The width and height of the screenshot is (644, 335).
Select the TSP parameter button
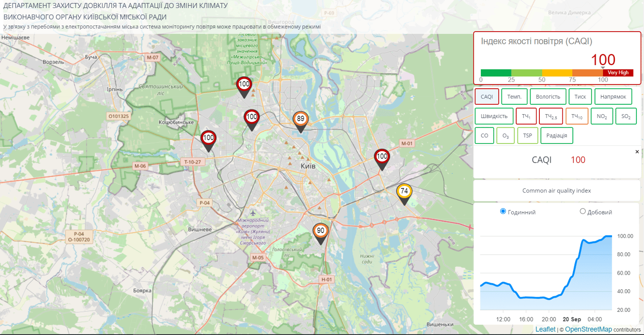527,136
